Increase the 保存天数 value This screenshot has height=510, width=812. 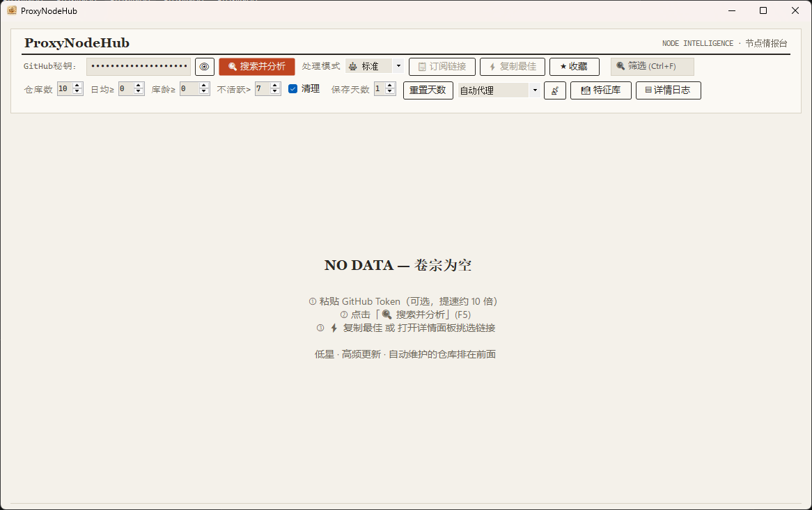391,86
